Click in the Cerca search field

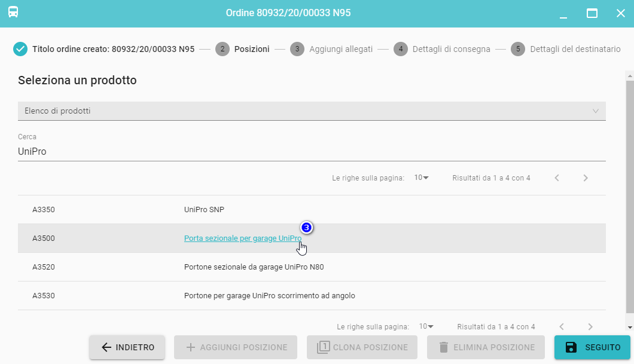click(x=311, y=152)
